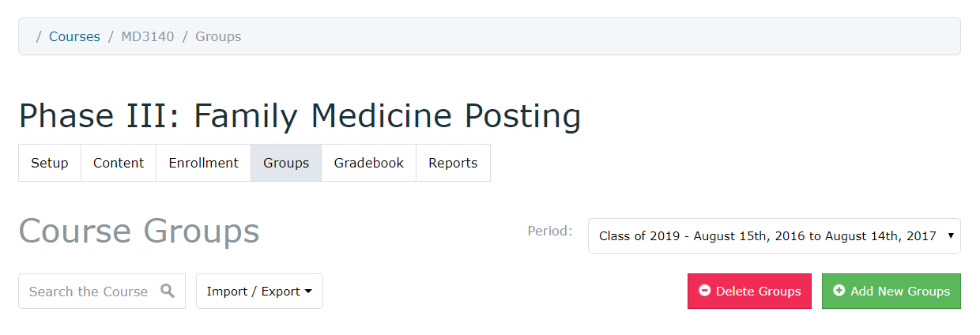
Task: Go to the Enrollment tab
Action: 204,163
